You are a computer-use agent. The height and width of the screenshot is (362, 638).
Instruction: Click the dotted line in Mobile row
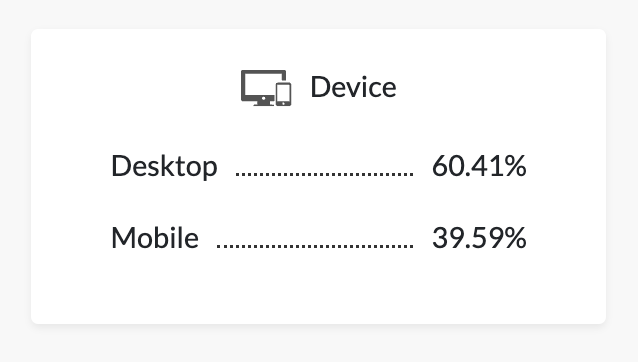pyautogui.click(x=315, y=246)
